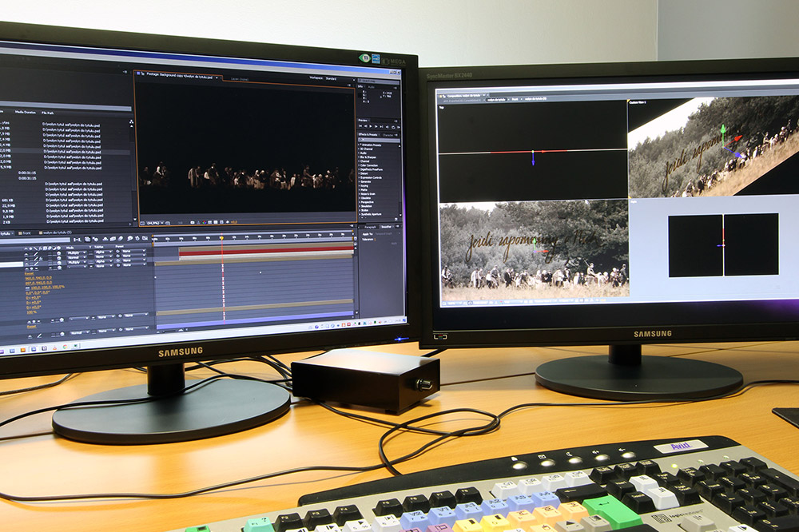Click 'front' in the composition navigator breadcrumb

point(515,99)
